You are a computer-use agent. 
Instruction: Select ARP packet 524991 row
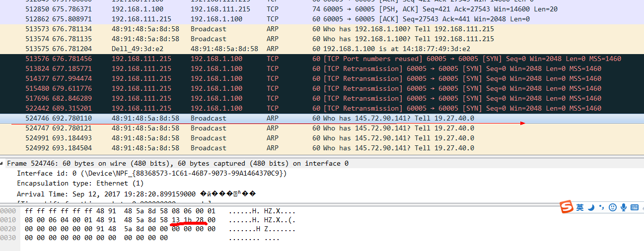point(322,138)
